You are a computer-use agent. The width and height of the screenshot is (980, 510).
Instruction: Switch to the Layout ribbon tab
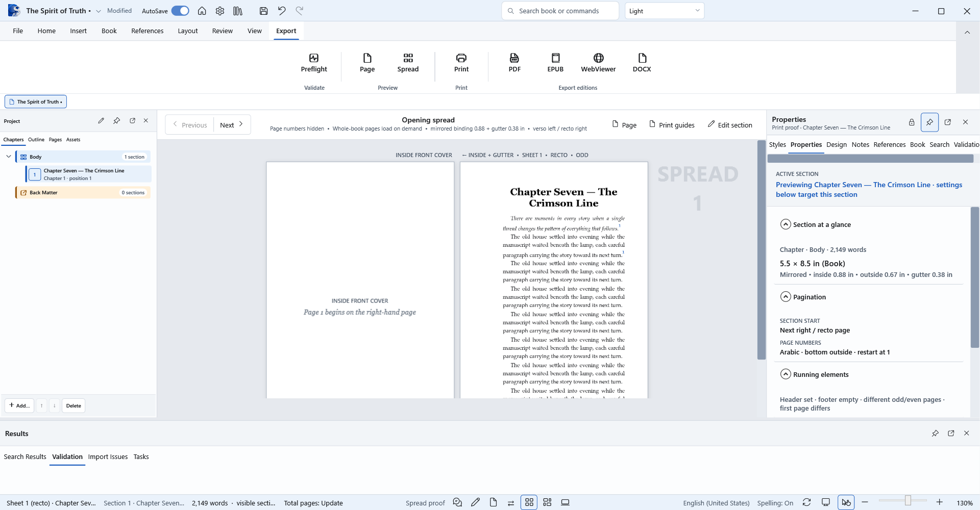coord(188,31)
